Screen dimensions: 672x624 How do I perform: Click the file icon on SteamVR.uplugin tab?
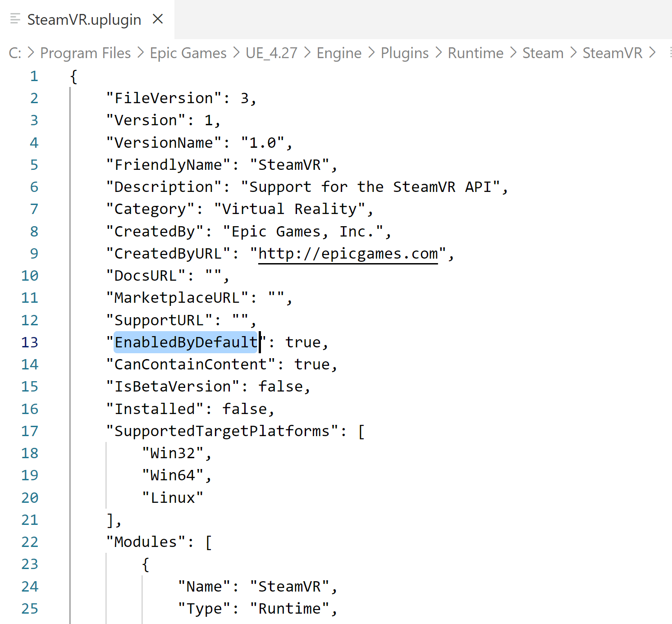(15, 19)
